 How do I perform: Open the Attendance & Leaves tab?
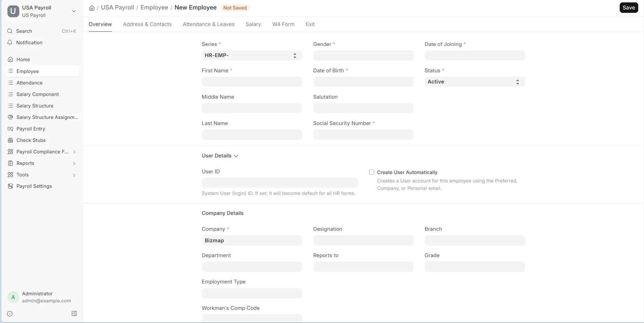point(209,24)
